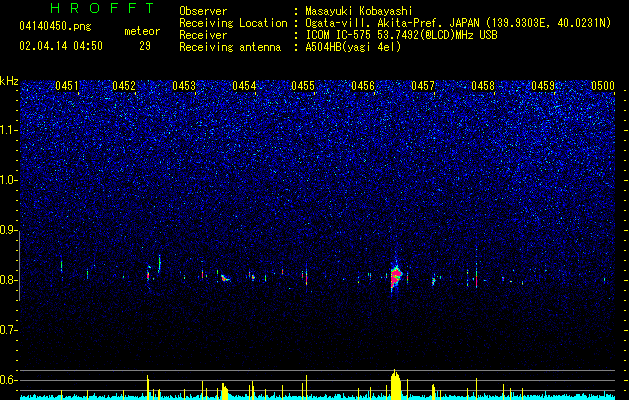The image size is (629, 400).
Task: Click the gray frequency range bar left edge
Action: click(19, 265)
